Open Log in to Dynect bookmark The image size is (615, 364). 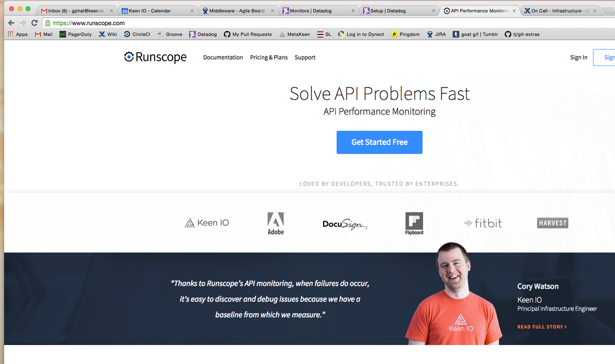[x=361, y=34]
